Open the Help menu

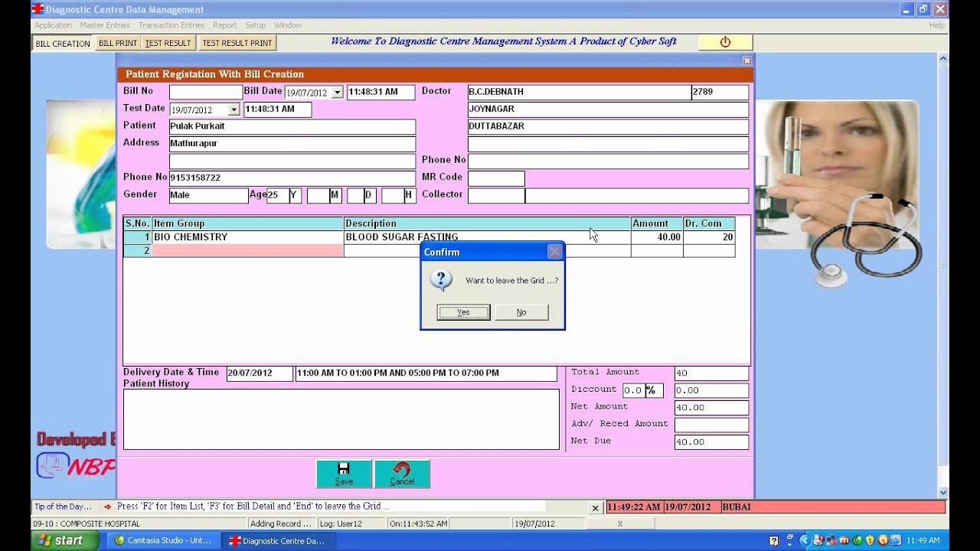point(937,25)
